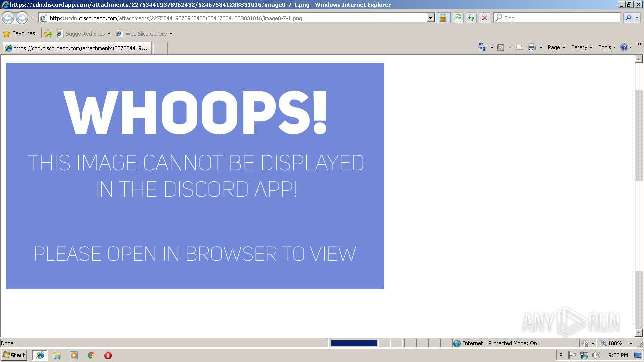The height and width of the screenshot is (362, 644).
Task: Click Internet Explorer taskbar icon
Action: [x=40, y=355]
